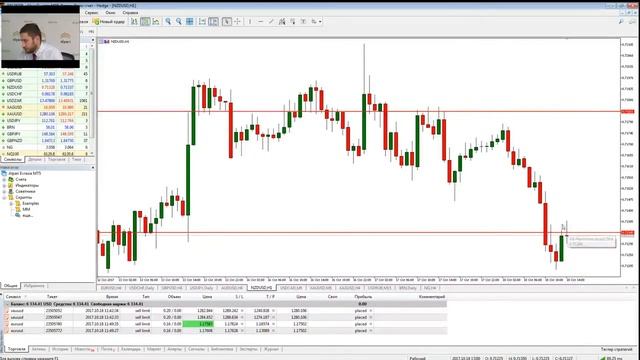Select the horizontal line drawing tool
Viewport: 640px width, 360px height.
point(260,21)
